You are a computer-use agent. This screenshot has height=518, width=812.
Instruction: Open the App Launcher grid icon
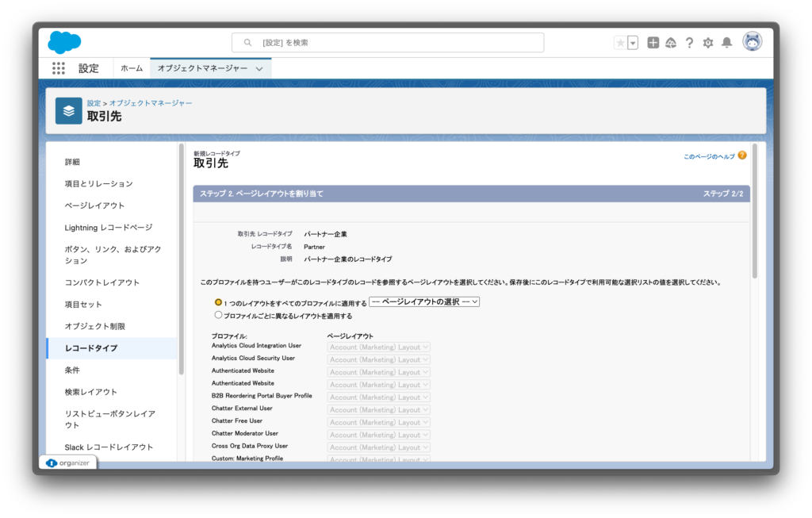tap(59, 68)
